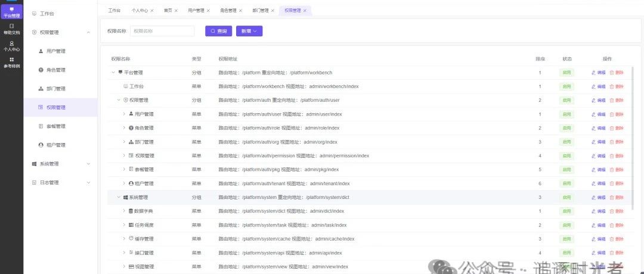Delete the 用户管理 row

click(617, 114)
